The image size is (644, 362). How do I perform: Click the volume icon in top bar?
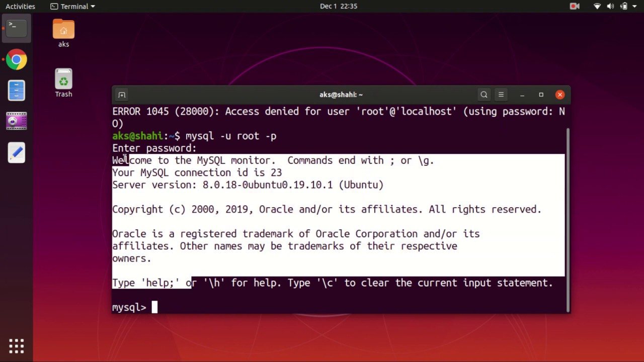(x=610, y=6)
